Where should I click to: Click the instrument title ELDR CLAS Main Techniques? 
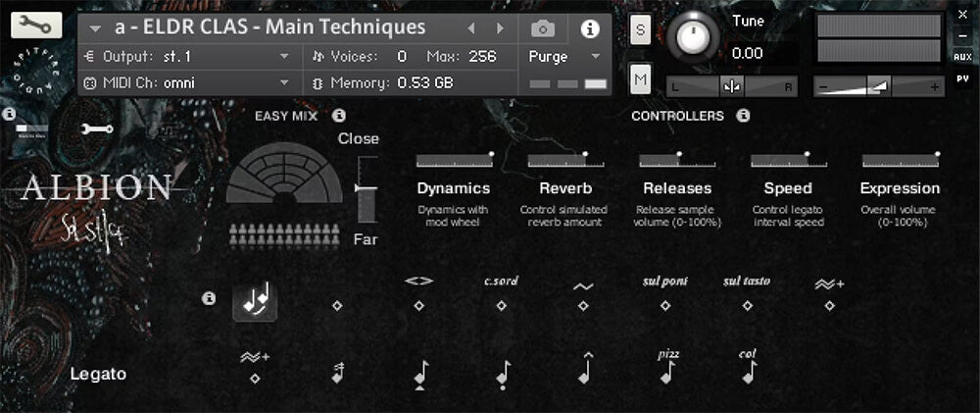tap(270, 27)
